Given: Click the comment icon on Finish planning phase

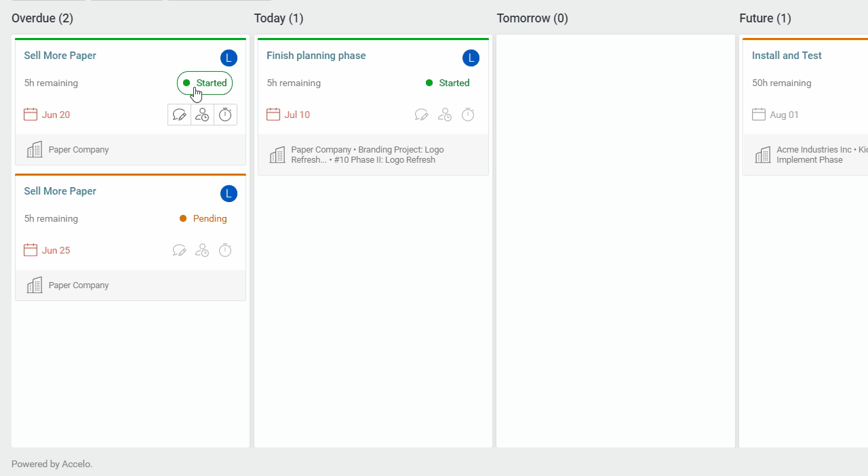Looking at the screenshot, I should tap(422, 115).
